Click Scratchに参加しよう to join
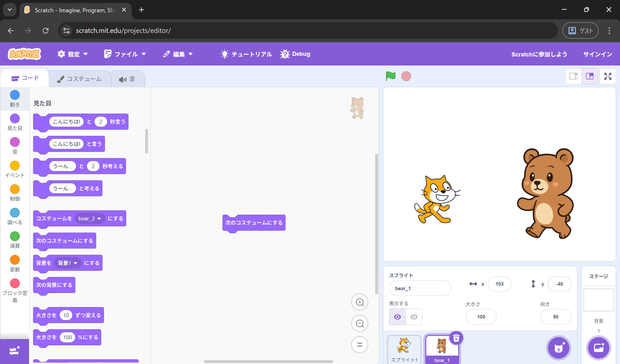 tap(539, 54)
